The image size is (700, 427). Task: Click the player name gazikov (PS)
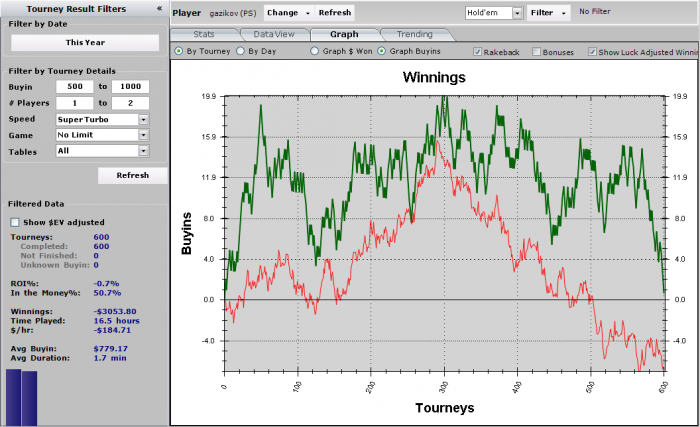tap(233, 13)
